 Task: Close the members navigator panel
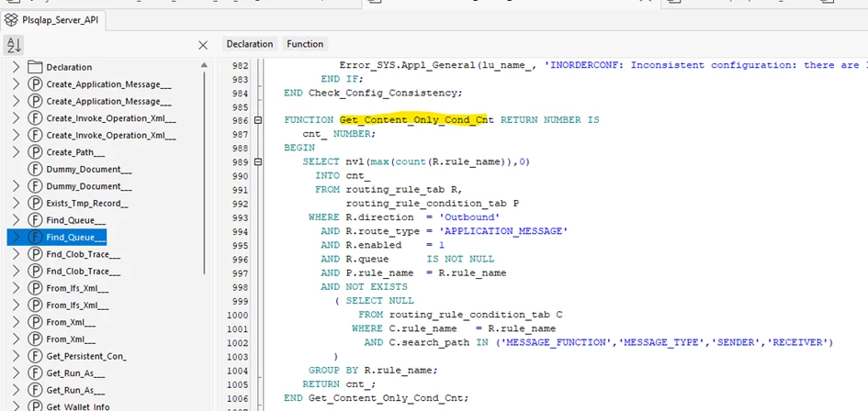(x=203, y=45)
